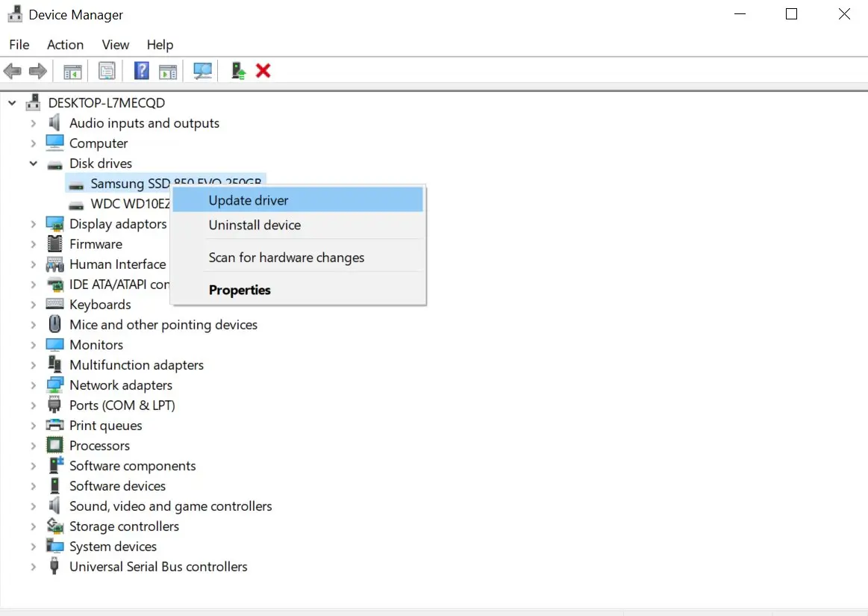Click the Print queues printer icon
The image size is (868, 616).
[x=54, y=425]
